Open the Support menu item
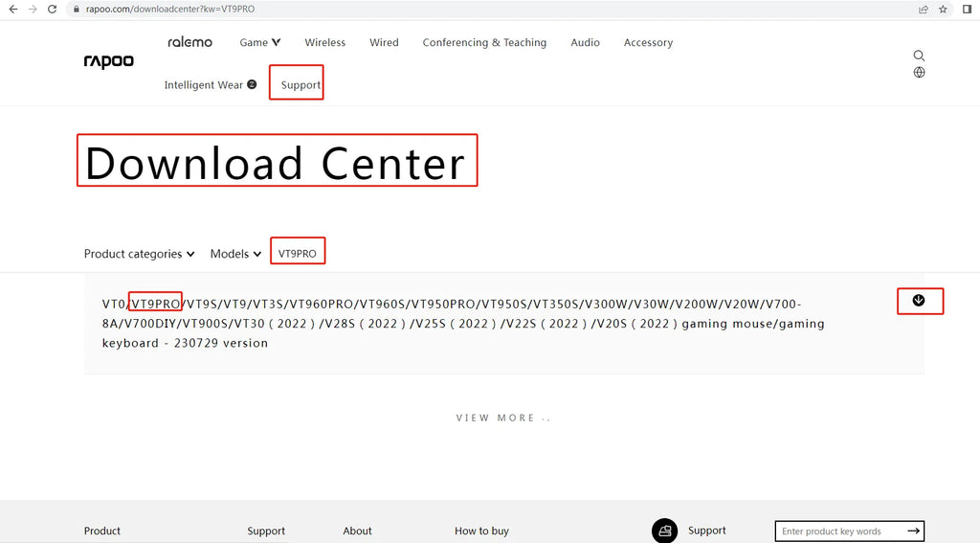980x543 pixels. [301, 85]
